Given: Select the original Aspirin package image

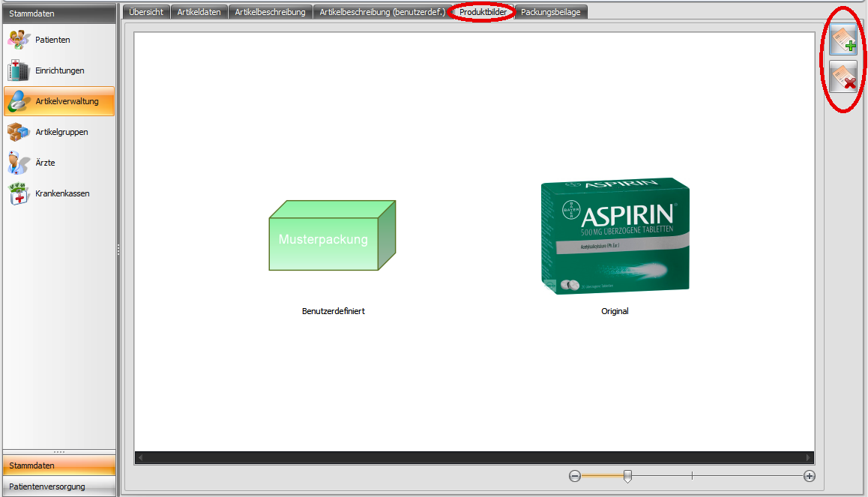Looking at the screenshot, I should pyautogui.click(x=615, y=236).
